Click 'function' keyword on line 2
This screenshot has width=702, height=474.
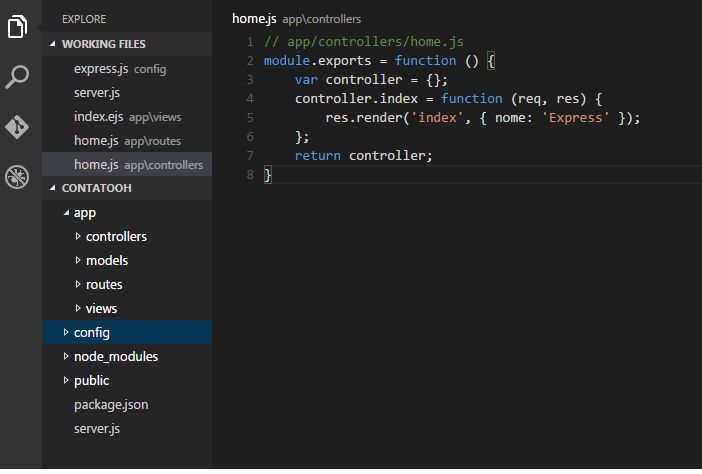coord(425,61)
